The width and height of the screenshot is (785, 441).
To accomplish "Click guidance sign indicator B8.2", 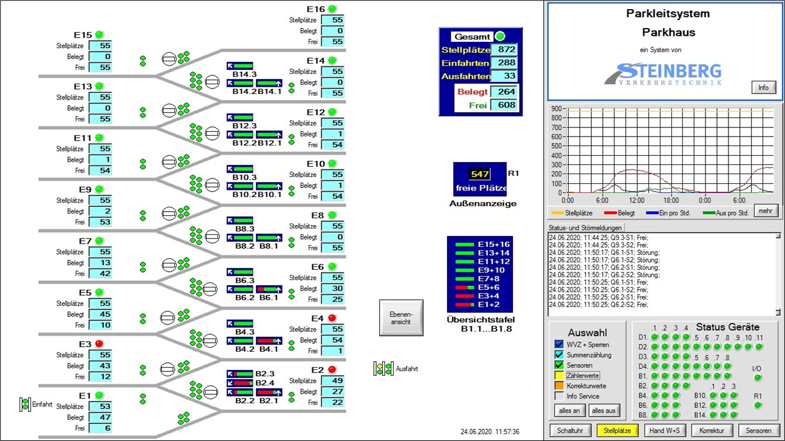I will pos(240,238).
